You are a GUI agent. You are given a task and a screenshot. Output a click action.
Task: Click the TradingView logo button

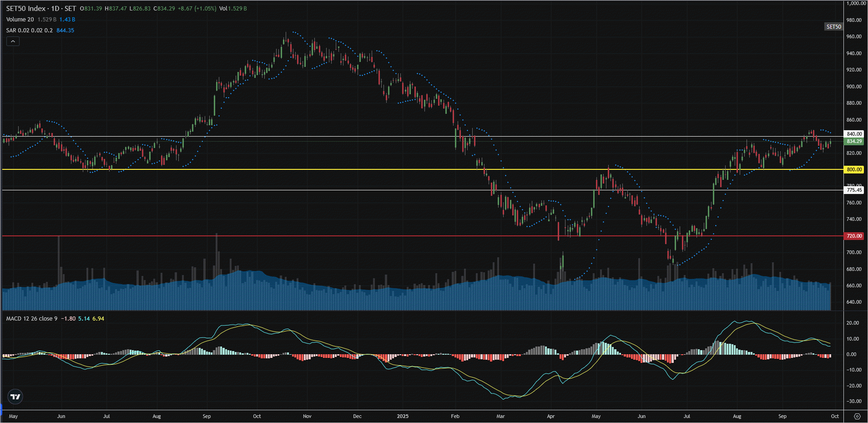pyautogui.click(x=15, y=397)
